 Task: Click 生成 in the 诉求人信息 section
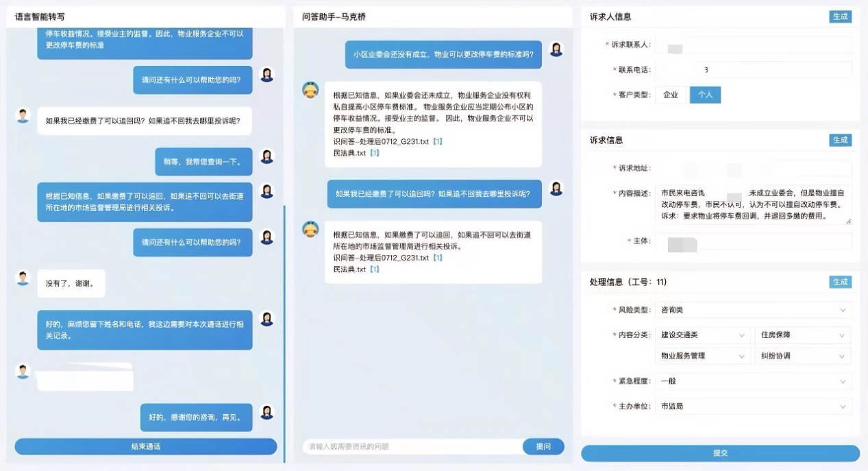(x=840, y=16)
